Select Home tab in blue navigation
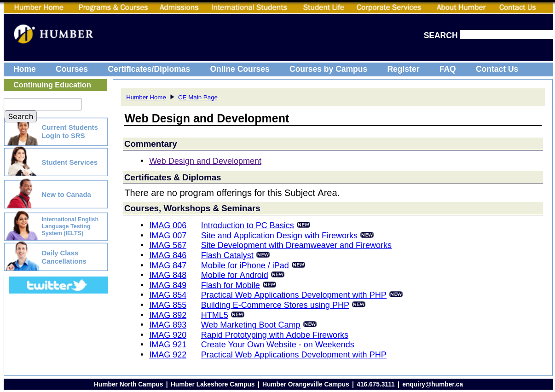555x392 pixels. click(x=24, y=69)
